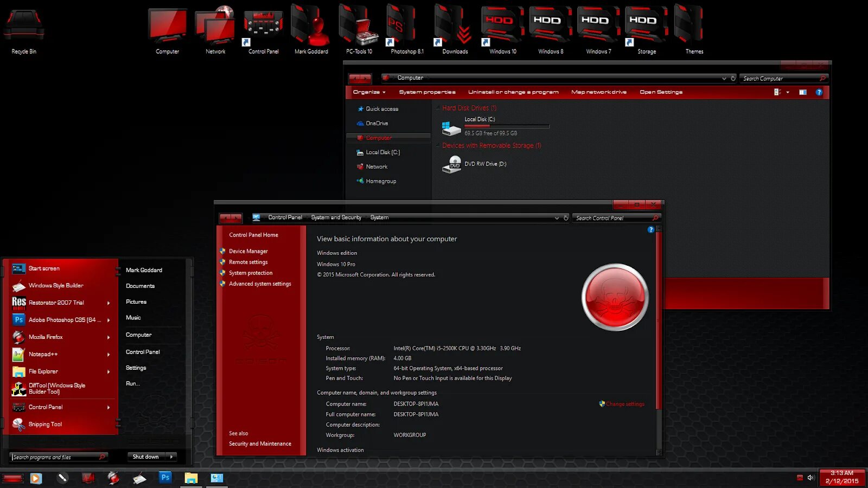Open the Organize dropdown menu

[x=369, y=92]
